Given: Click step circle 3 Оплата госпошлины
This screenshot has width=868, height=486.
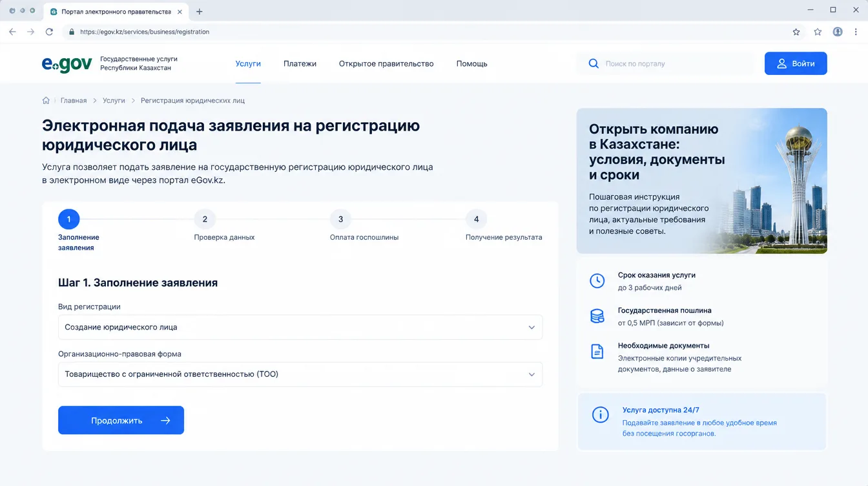Looking at the screenshot, I should tap(340, 219).
